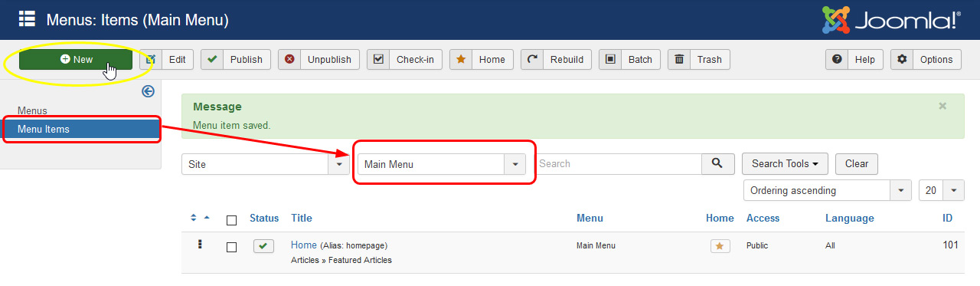980x286 pixels.
Task: Sort the table by Language
Action: (x=849, y=219)
